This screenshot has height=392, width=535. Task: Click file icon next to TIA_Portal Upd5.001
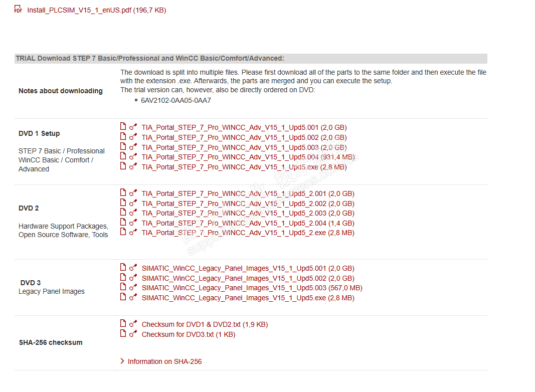pos(123,127)
